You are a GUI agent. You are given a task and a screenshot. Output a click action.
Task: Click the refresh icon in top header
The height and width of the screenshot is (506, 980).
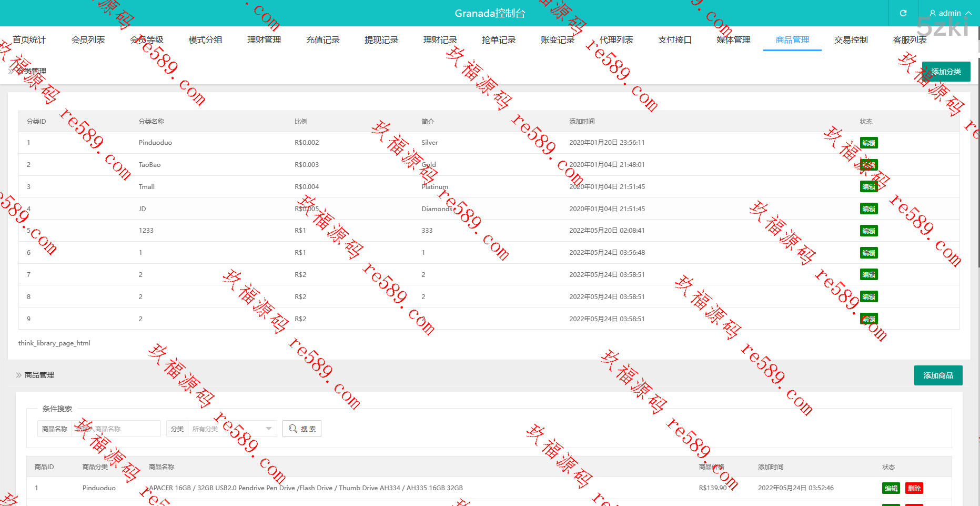(x=903, y=13)
